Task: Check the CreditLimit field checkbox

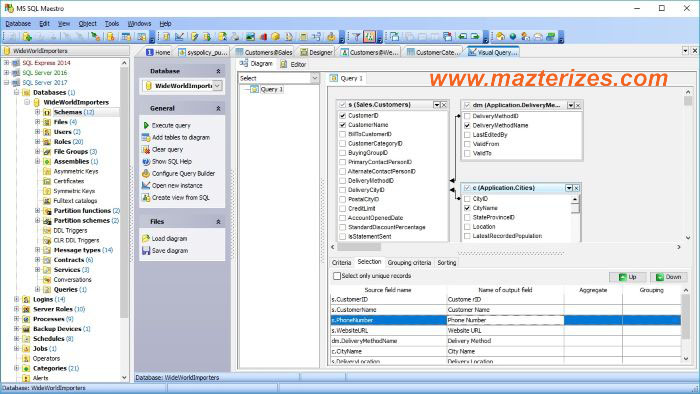Action: click(x=342, y=209)
